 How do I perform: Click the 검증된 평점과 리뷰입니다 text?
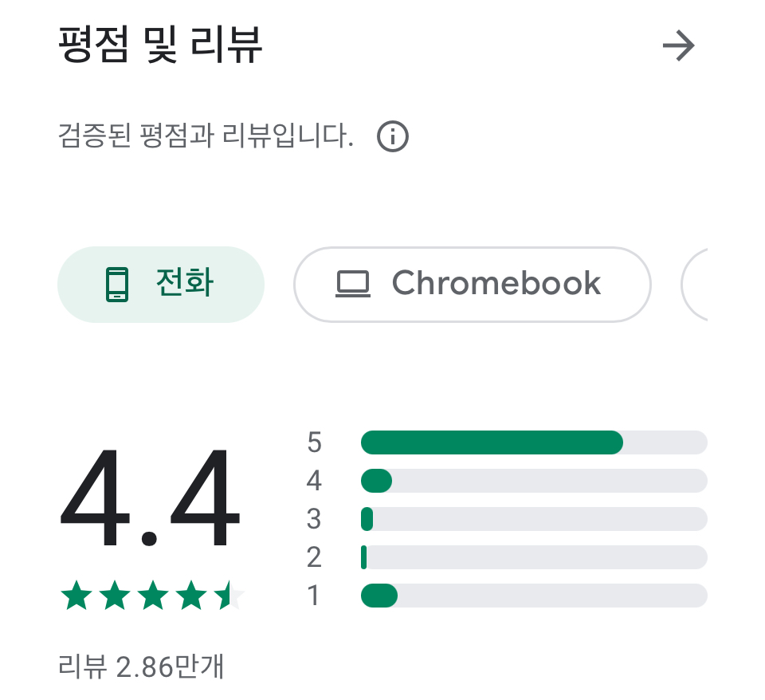pyautogui.click(x=206, y=136)
